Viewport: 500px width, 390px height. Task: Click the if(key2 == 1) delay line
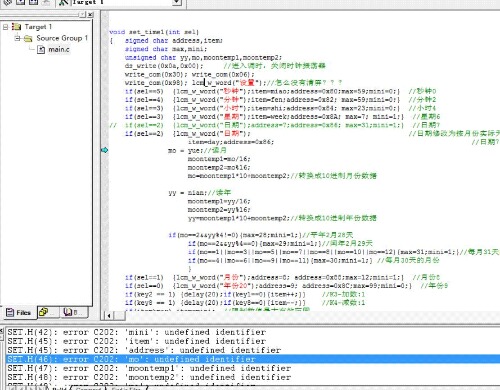[245, 294]
